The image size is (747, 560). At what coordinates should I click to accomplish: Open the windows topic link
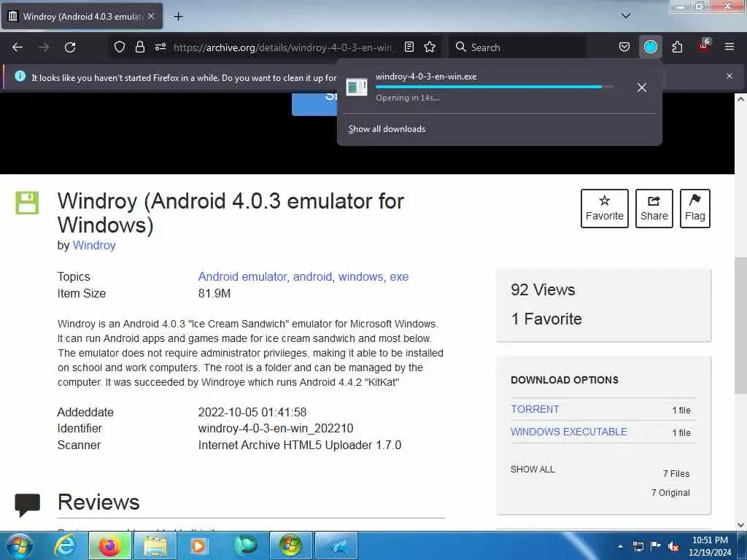[360, 276]
